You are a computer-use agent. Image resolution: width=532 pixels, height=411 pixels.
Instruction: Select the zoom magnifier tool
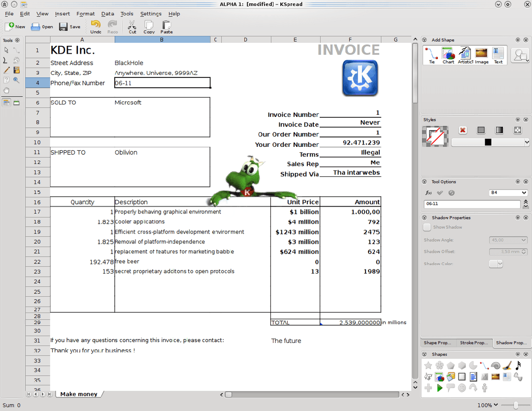click(16, 80)
